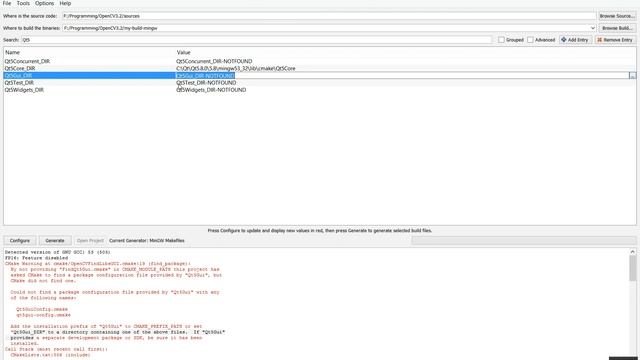The height and width of the screenshot is (360, 640).
Task: Click the output log scrollbar thumb
Action: coord(632,268)
